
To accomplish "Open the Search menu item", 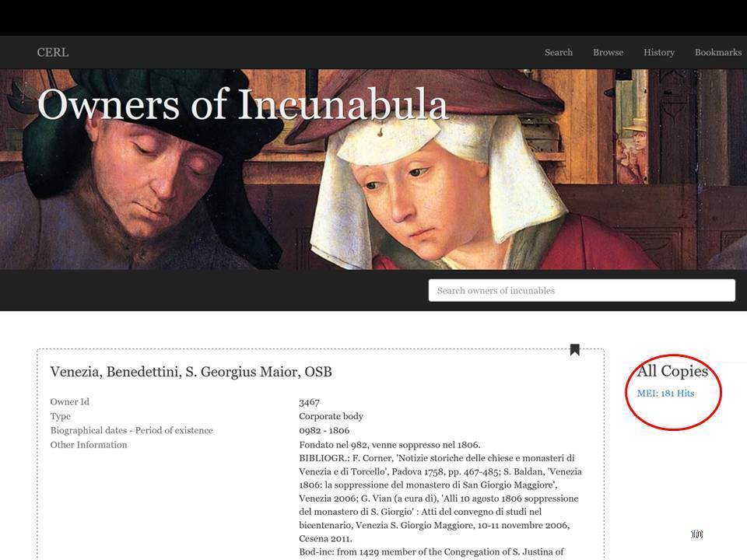I will pos(559,52).
